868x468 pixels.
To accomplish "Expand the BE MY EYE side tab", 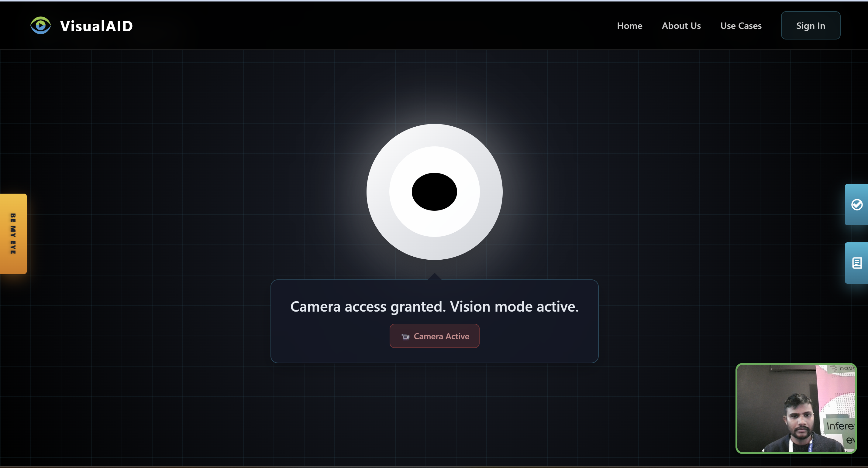I will [13, 233].
